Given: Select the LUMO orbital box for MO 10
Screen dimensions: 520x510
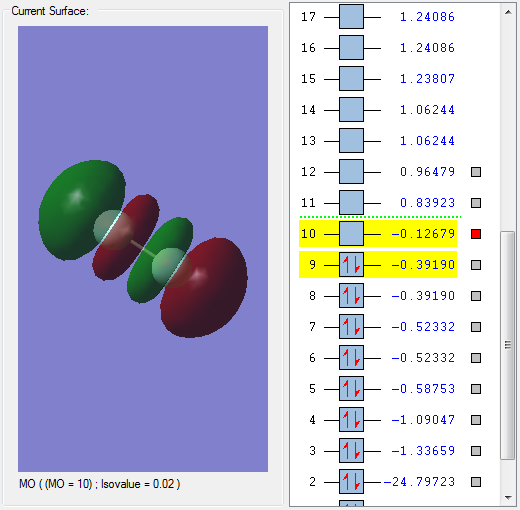Looking at the screenshot, I should tap(351, 234).
